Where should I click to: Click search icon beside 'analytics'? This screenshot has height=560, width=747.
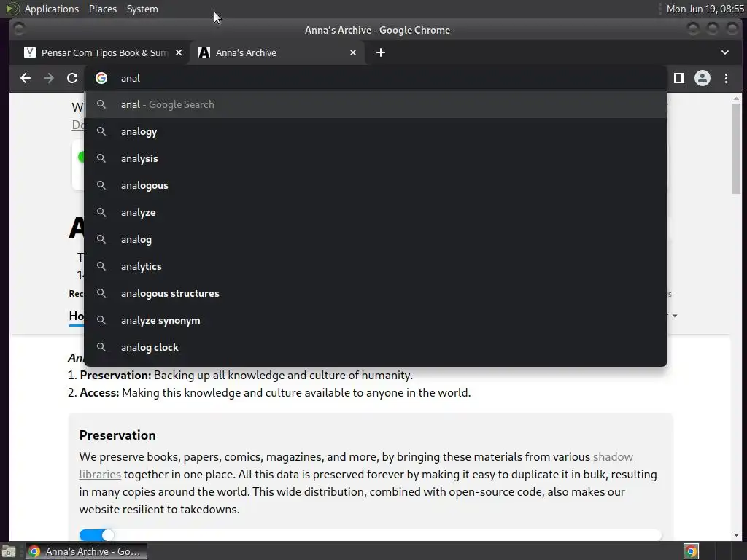point(101,265)
